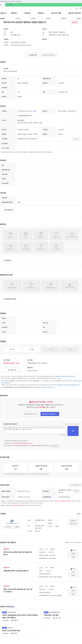Click the 식사제공 welfare icon
82x644 pixels.
click(x=56, y=247)
